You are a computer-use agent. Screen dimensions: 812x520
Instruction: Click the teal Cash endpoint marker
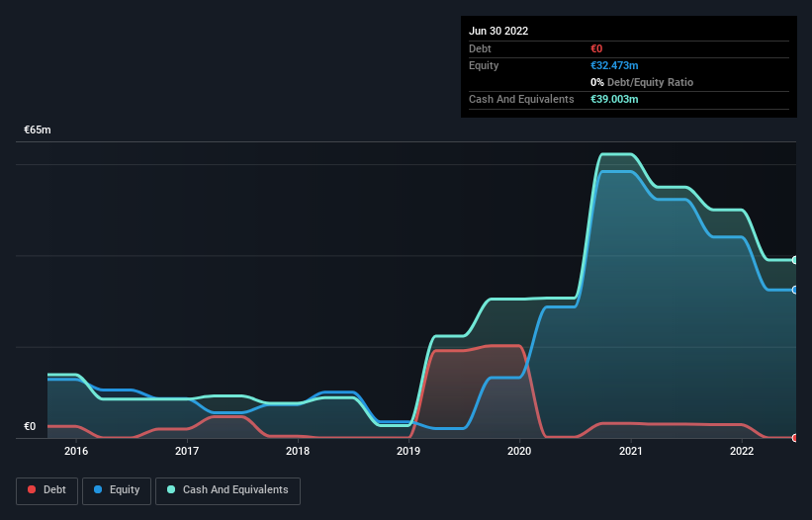(795, 260)
